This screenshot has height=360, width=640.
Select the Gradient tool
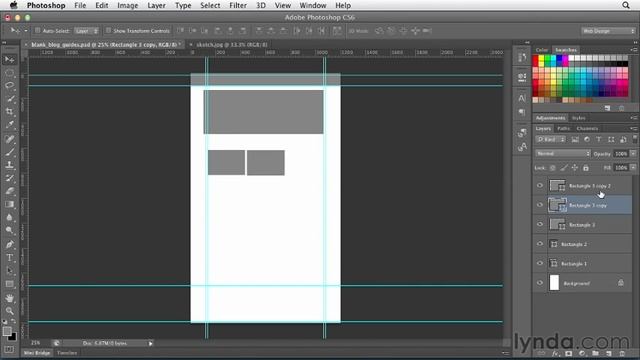[x=9, y=204]
